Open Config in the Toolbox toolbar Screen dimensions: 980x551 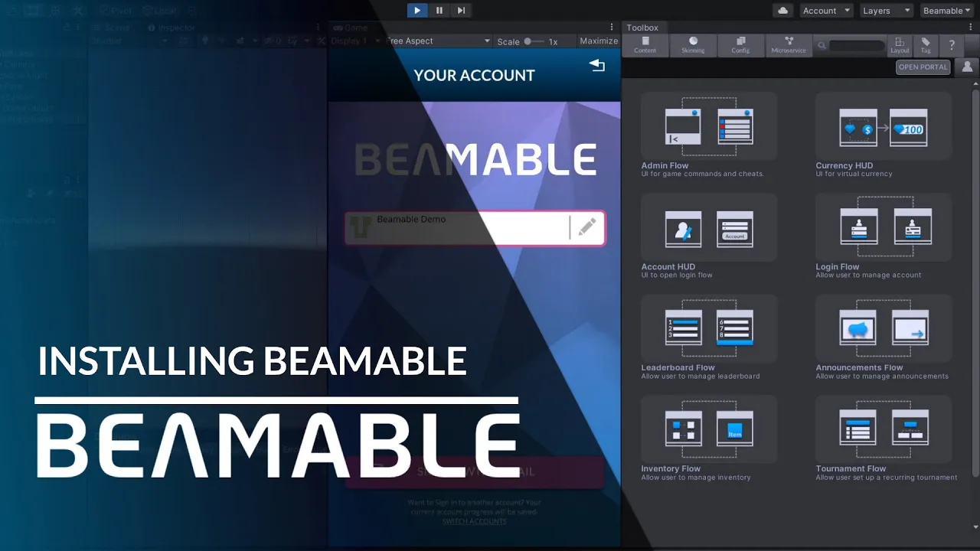click(x=740, y=45)
